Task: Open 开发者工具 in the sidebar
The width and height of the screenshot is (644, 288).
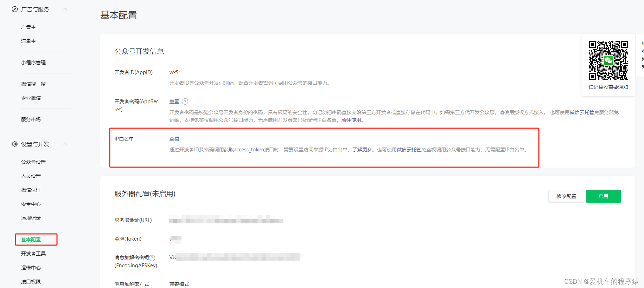Action: click(33, 254)
